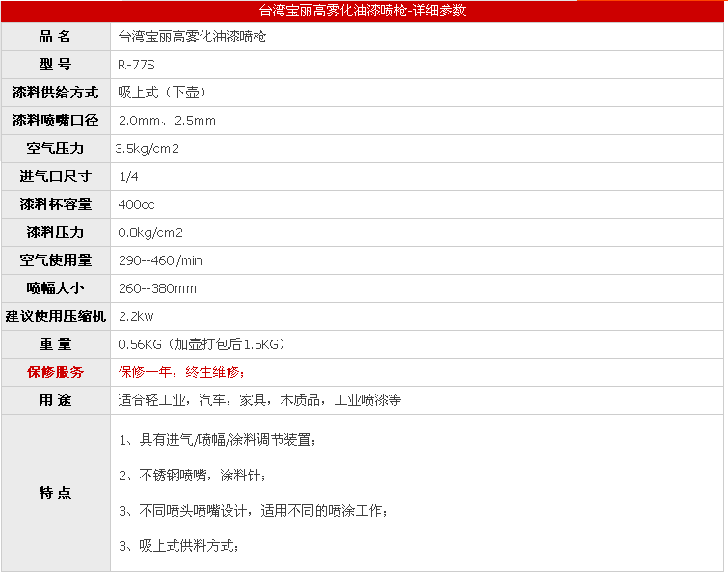The width and height of the screenshot is (728, 572).
Task: Select the red label 保修服务
Action: [55, 372]
